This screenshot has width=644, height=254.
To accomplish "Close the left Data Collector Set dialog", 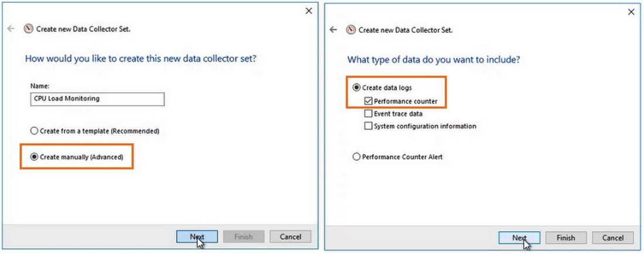I will click(309, 11).
